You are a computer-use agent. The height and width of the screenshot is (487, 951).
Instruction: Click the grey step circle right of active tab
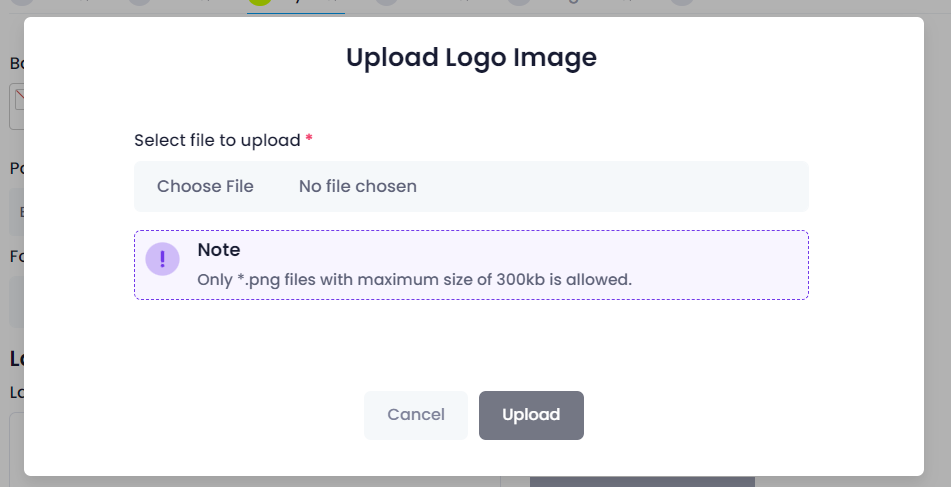386,2
